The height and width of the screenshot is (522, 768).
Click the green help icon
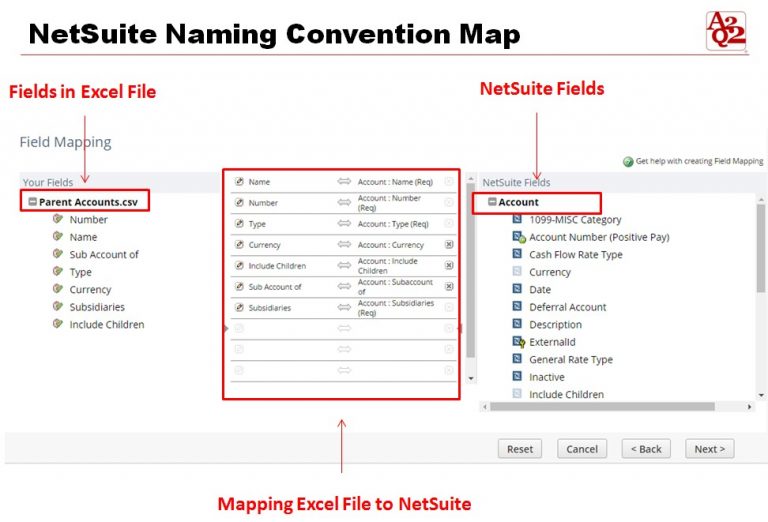coord(628,162)
